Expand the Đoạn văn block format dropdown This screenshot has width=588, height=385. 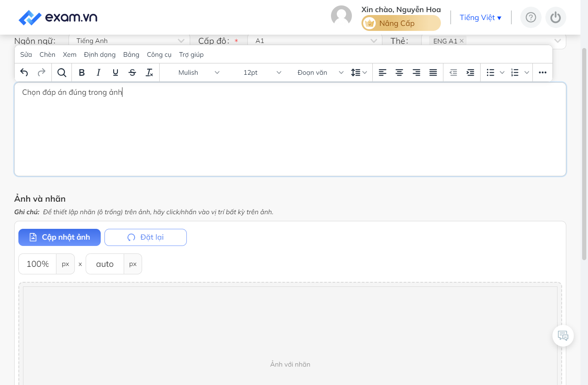pyautogui.click(x=321, y=73)
